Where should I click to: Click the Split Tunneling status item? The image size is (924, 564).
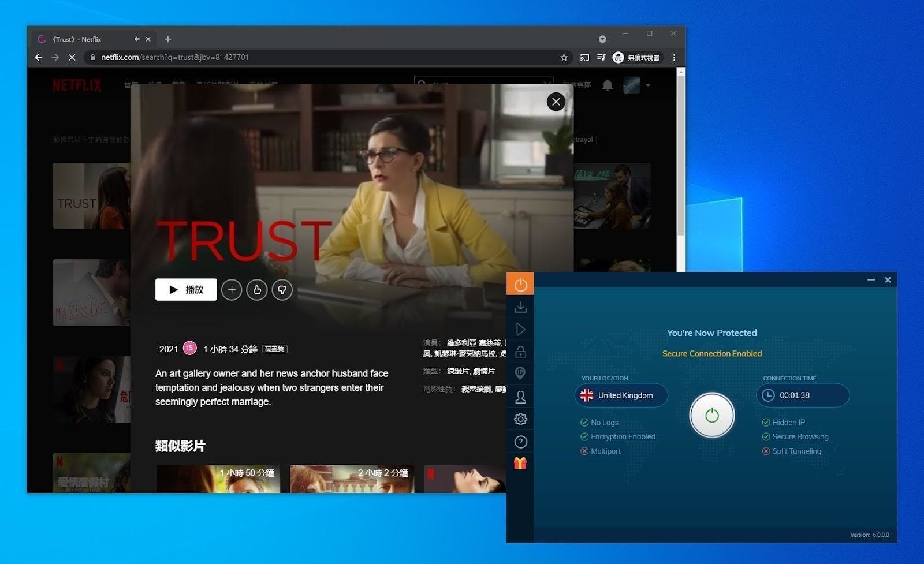(792, 451)
